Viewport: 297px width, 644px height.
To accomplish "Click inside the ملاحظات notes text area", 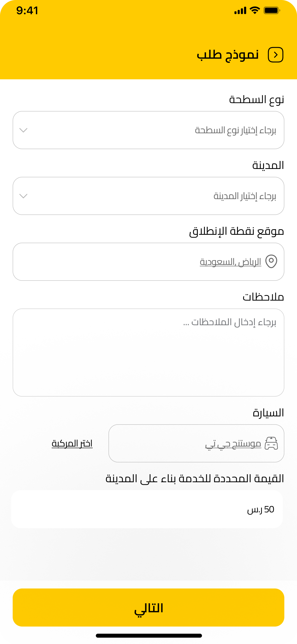I will [x=148, y=352].
